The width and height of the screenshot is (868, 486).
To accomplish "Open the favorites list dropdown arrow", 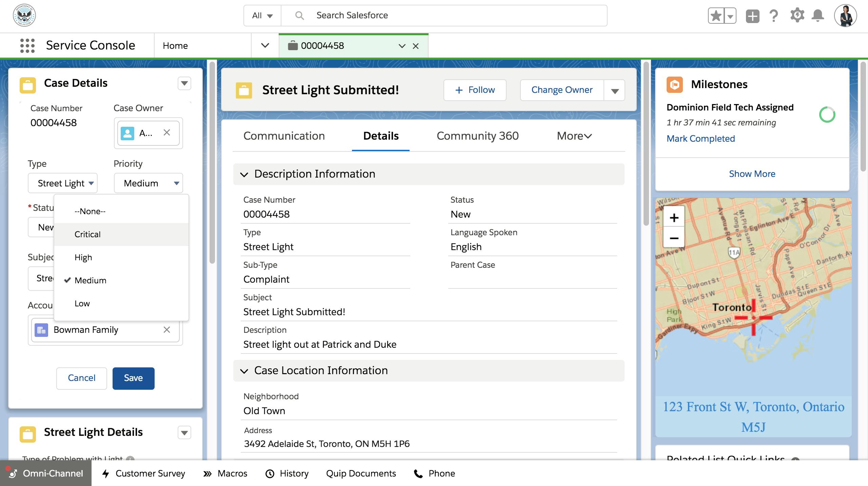I will click(x=730, y=16).
